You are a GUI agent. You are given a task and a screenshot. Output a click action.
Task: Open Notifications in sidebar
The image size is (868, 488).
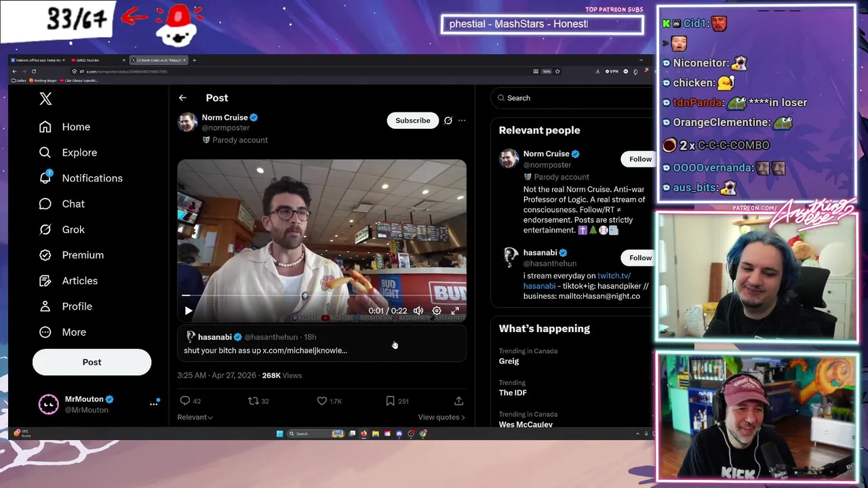pos(81,178)
